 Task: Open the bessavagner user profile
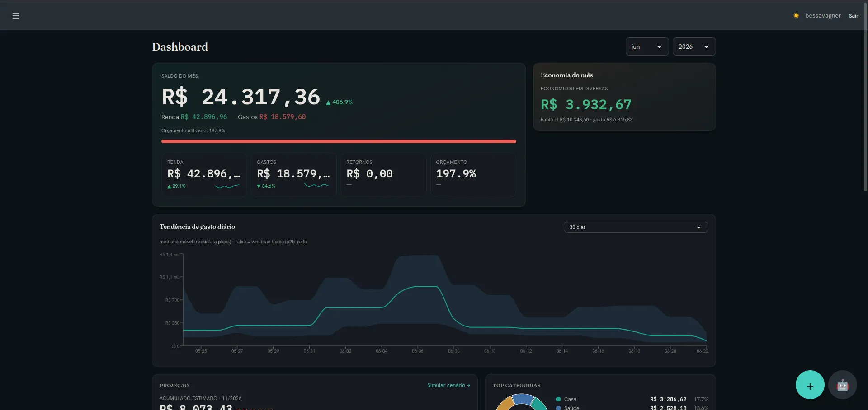click(823, 16)
